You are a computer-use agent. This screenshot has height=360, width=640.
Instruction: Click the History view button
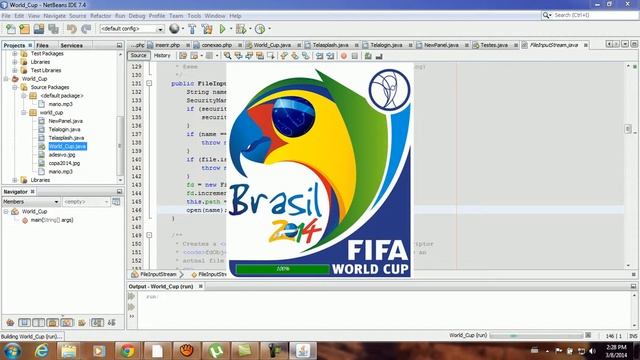(x=162, y=56)
